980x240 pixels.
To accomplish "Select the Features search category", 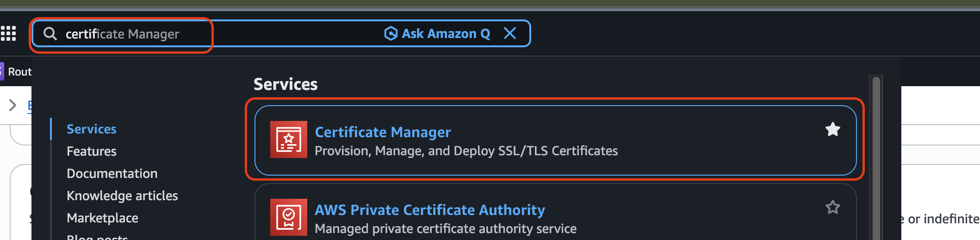I will [x=92, y=151].
